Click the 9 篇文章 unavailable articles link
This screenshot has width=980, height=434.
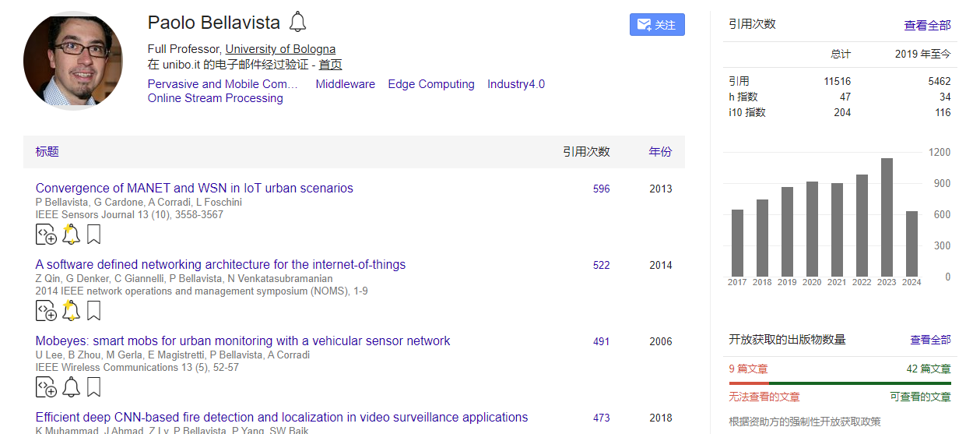point(748,369)
